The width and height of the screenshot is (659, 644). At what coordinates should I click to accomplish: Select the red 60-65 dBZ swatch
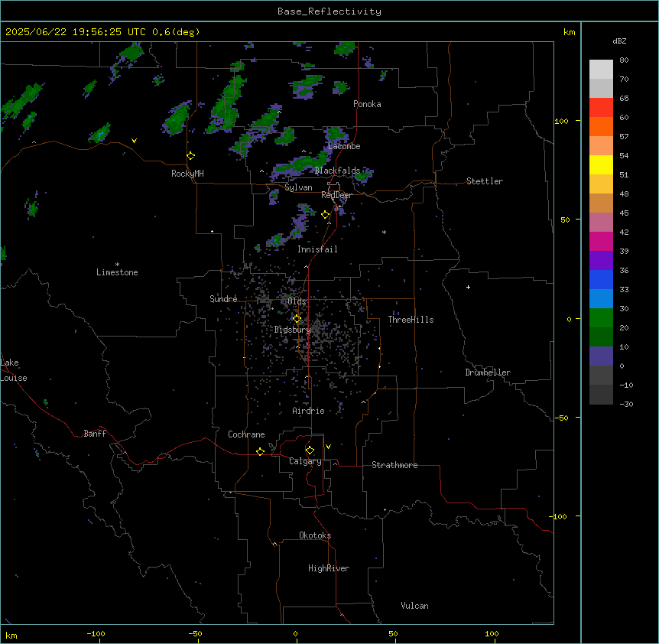(x=601, y=108)
